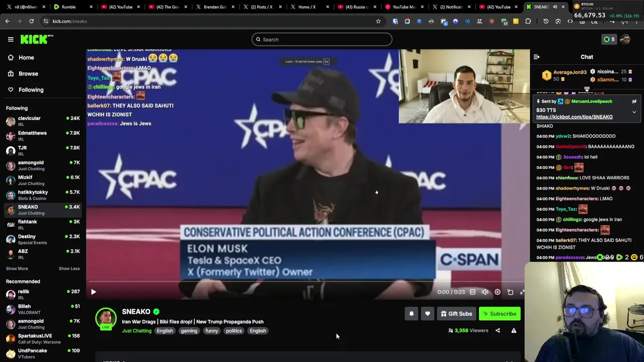Select the funny tag
This screenshot has width=644, height=362.
click(x=212, y=331)
